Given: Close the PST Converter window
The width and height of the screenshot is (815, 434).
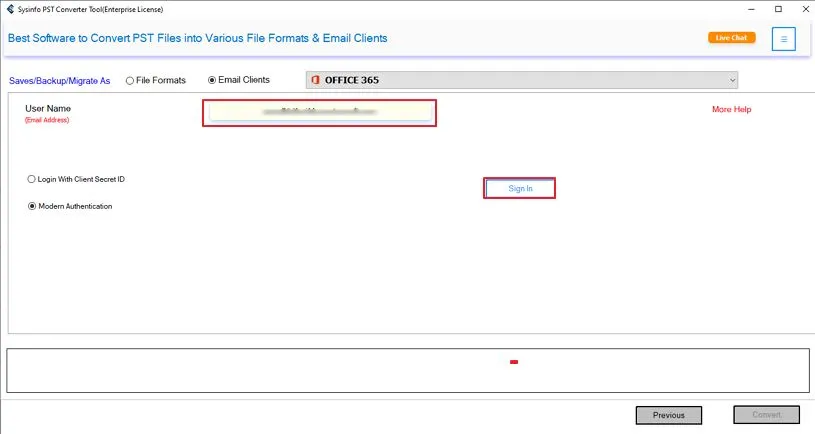Looking at the screenshot, I should coord(806,9).
